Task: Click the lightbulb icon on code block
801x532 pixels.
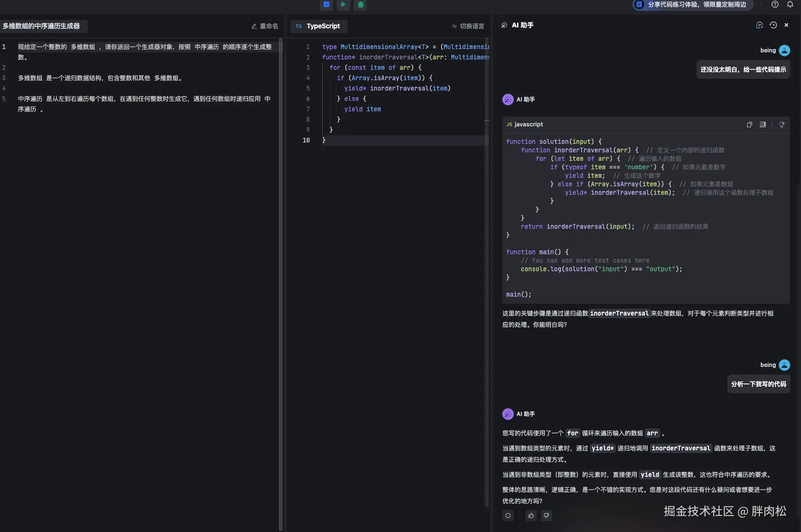Action: (x=782, y=125)
